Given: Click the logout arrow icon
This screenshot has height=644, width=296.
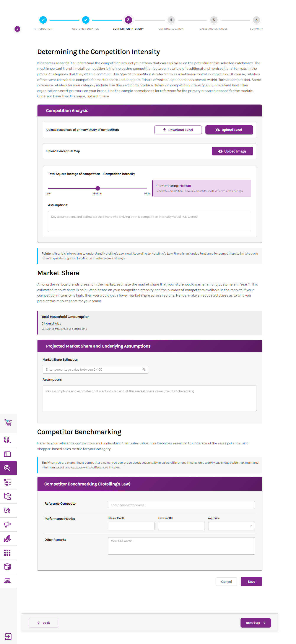Looking at the screenshot, I should click(8, 636).
